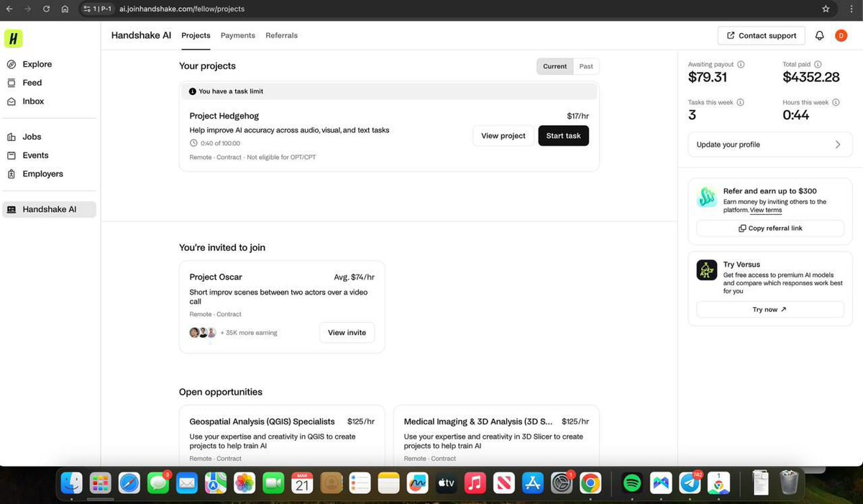Click the browser address bar URL
The width and height of the screenshot is (863, 504).
click(182, 9)
